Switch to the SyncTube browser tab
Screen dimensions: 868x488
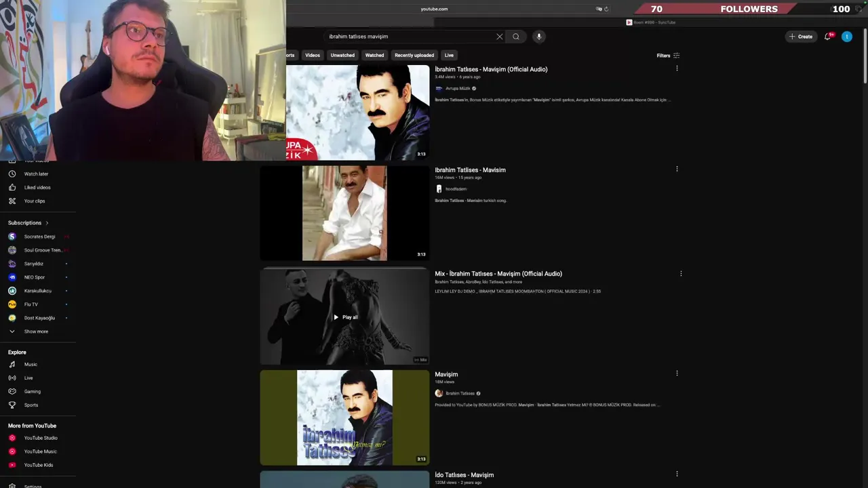[651, 22]
